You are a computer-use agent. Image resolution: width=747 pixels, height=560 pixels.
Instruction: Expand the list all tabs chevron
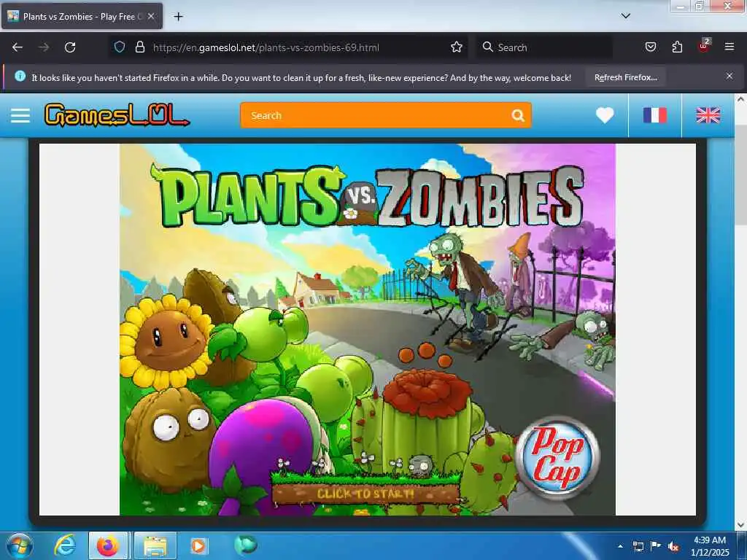coord(626,16)
